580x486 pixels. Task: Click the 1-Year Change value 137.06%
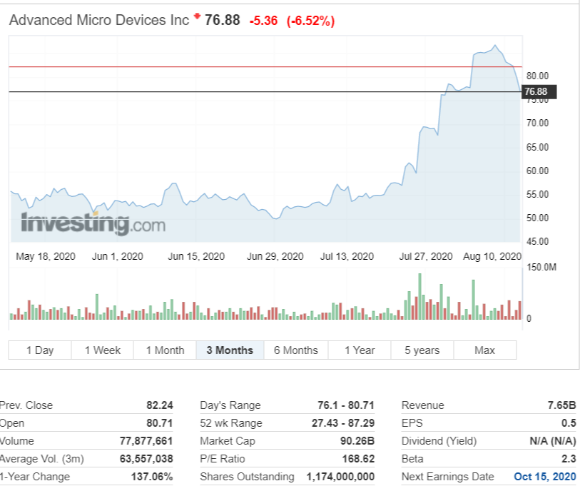pyautogui.click(x=152, y=476)
